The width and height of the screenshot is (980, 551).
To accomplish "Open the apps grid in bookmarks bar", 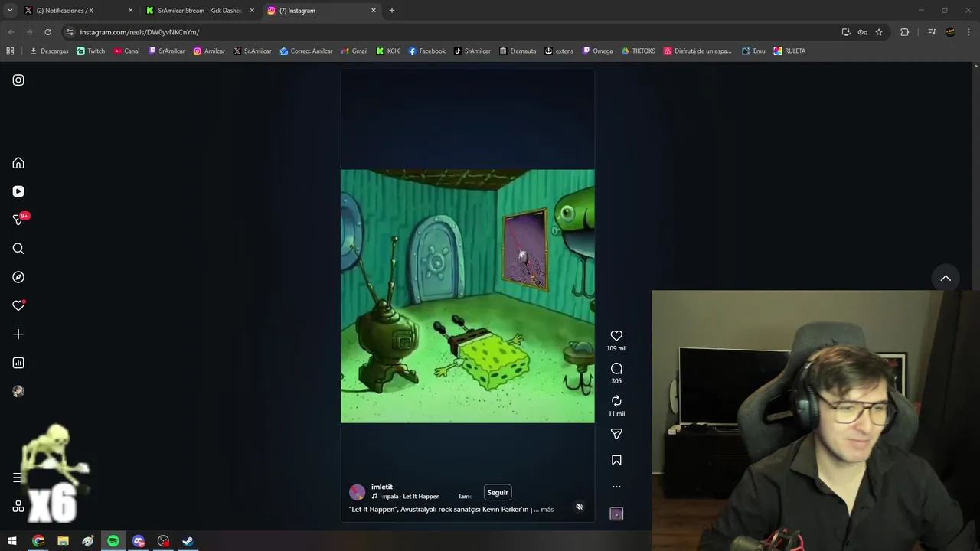I will pyautogui.click(x=10, y=51).
